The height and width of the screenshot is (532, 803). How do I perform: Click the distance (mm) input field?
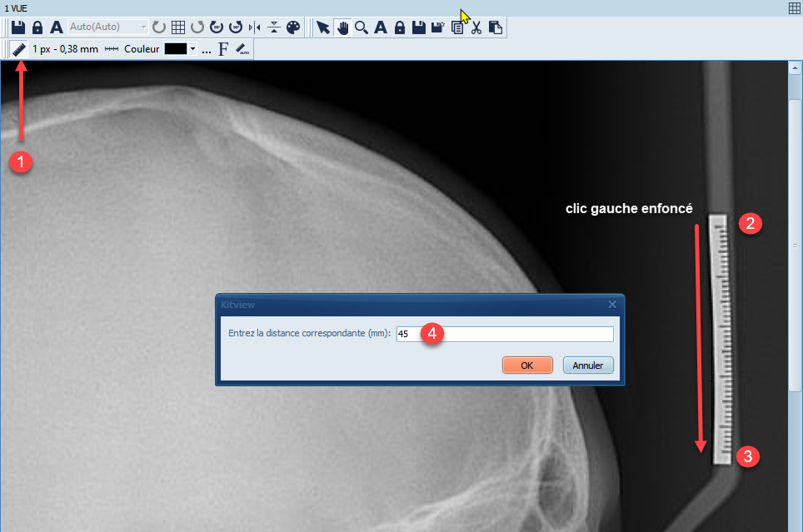[x=504, y=334]
